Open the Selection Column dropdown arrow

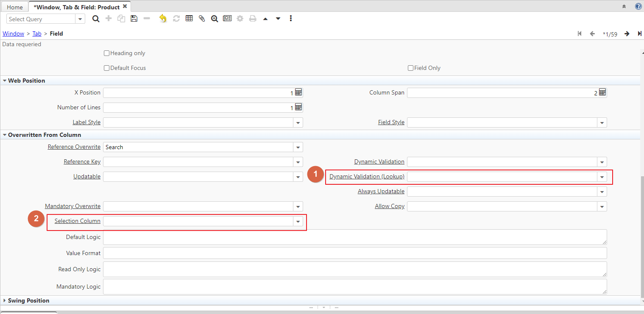[298, 222]
